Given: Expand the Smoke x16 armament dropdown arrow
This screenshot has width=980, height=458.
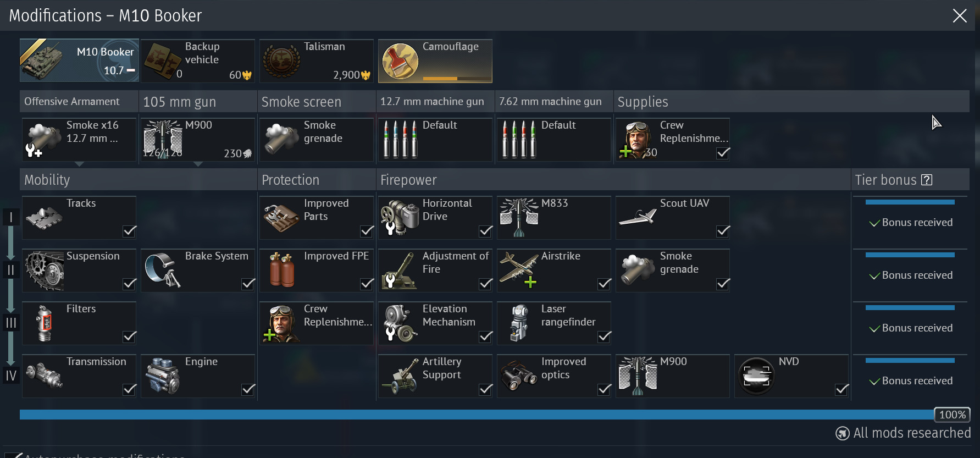Looking at the screenshot, I should [x=79, y=164].
